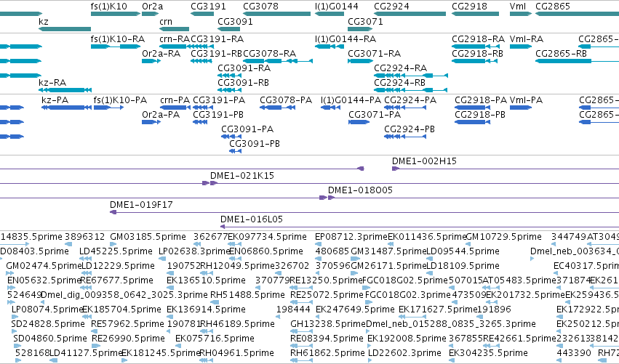This screenshot has width=619, height=364.
Task: Click the CG2924-PA protein glyph
Action: pyautogui.click(x=405, y=108)
